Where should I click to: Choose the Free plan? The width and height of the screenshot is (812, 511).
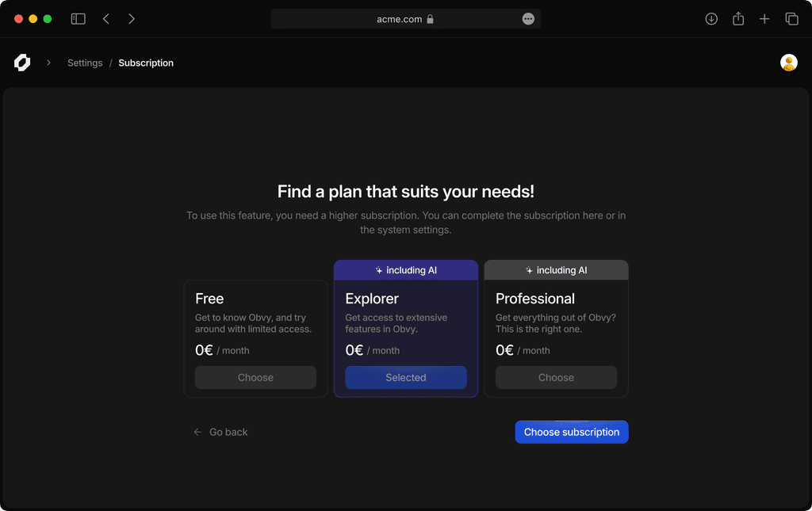(x=255, y=378)
